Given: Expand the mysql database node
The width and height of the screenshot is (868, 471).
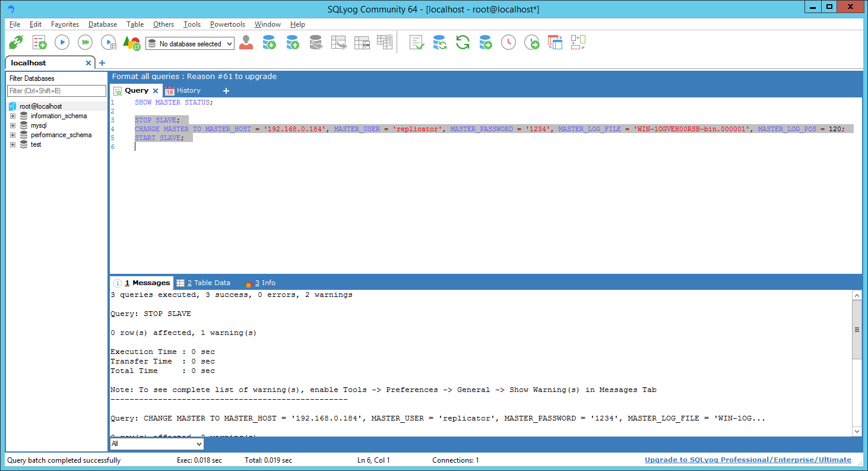Looking at the screenshot, I should click(x=12, y=125).
